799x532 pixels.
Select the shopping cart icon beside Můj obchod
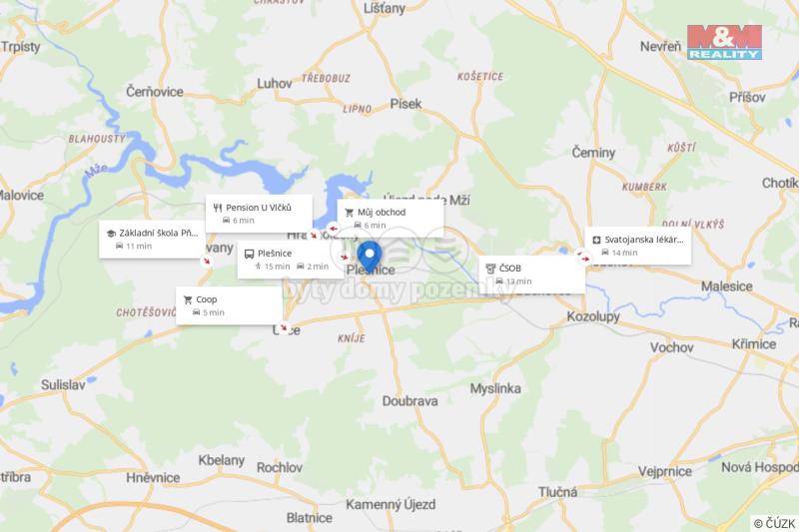click(x=349, y=213)
